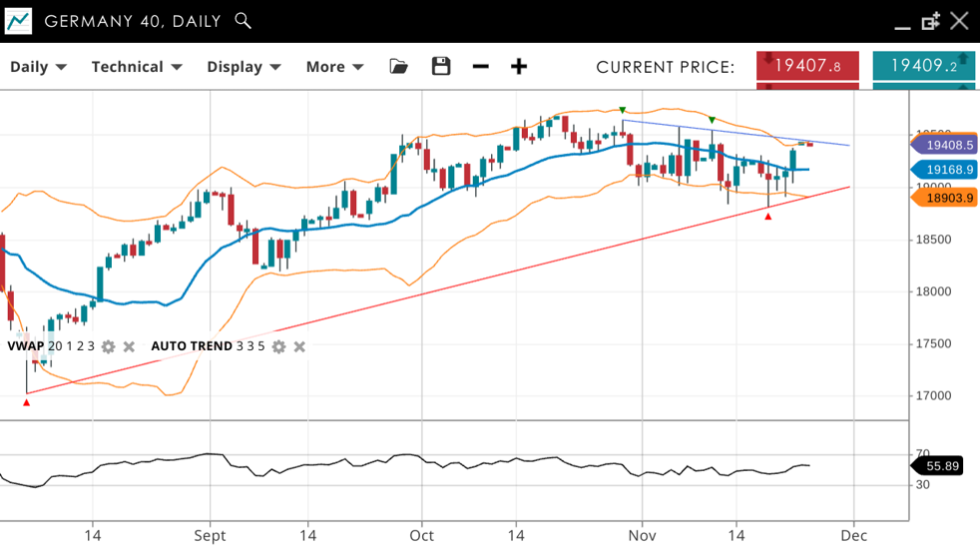Open VWAP indicator settings gear
The image size is (980, 556).
(x=108, y=347)
